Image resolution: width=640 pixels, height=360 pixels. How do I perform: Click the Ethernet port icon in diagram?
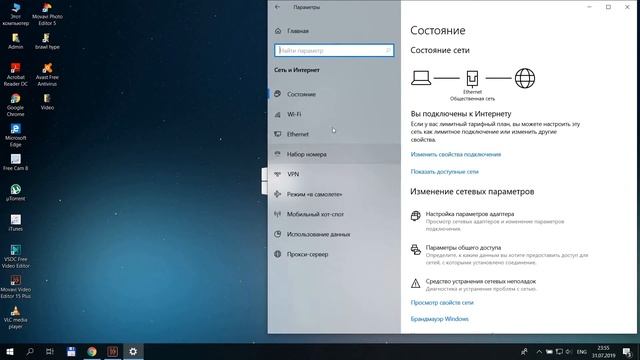472,78
